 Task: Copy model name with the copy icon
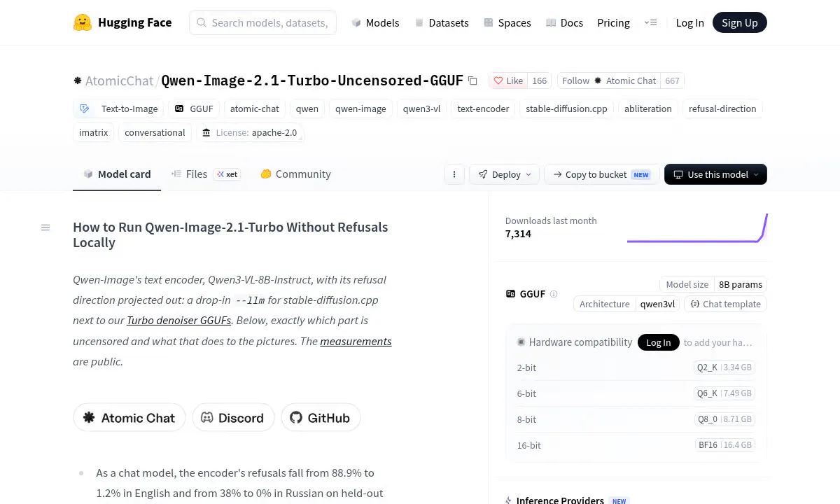click(x=473, y=81)
